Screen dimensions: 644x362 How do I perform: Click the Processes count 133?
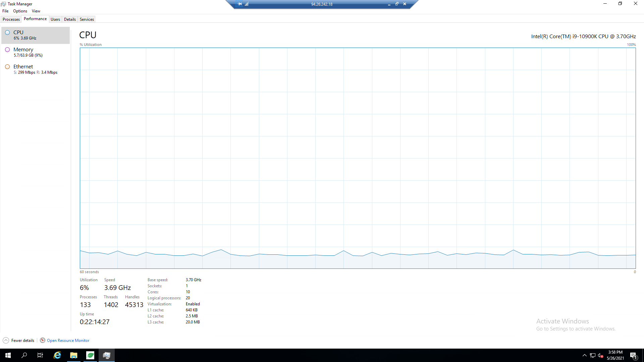point(85,305)
